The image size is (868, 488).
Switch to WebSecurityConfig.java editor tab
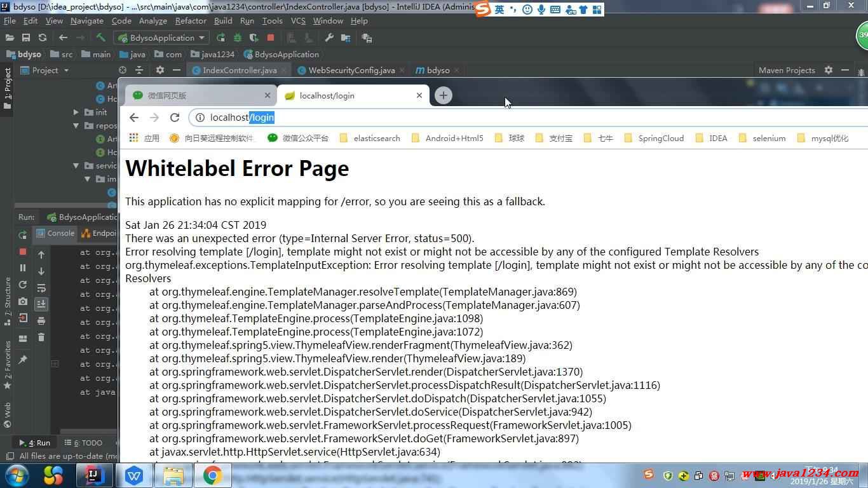coord(351,71)
